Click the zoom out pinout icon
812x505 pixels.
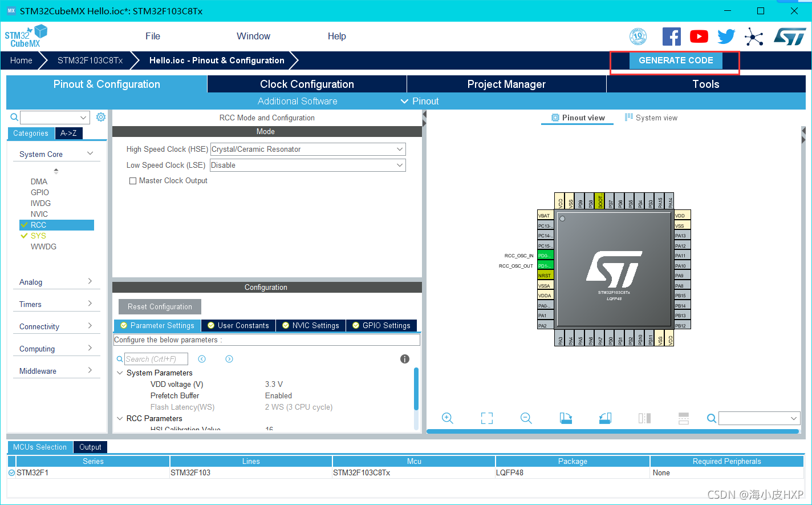(x=526, y=418)
